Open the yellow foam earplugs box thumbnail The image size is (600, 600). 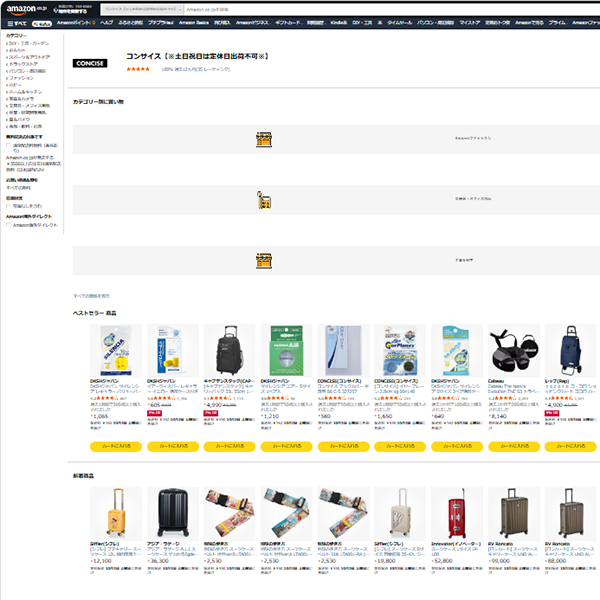[x=173, y=351]
